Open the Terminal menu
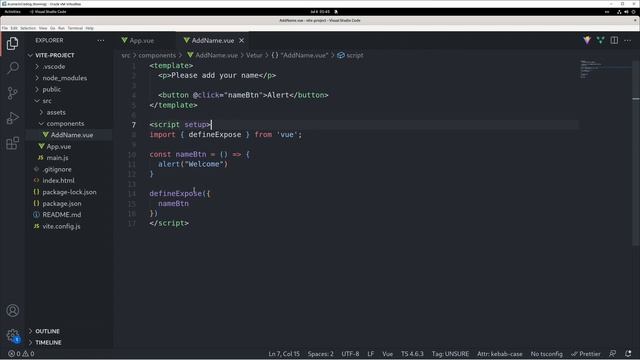 tap(75, 28)
